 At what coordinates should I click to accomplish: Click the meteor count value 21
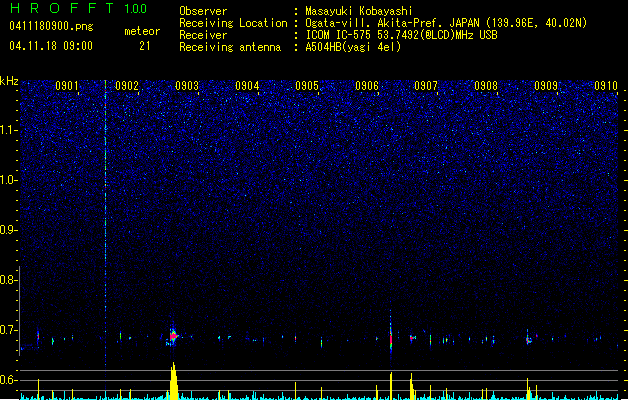click(x=145, y=46)
